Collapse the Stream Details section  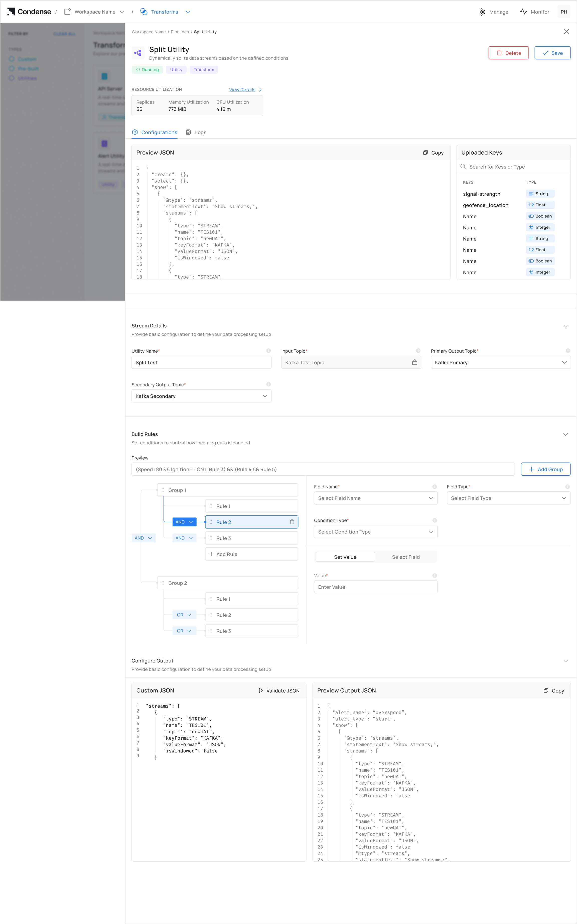565,326
